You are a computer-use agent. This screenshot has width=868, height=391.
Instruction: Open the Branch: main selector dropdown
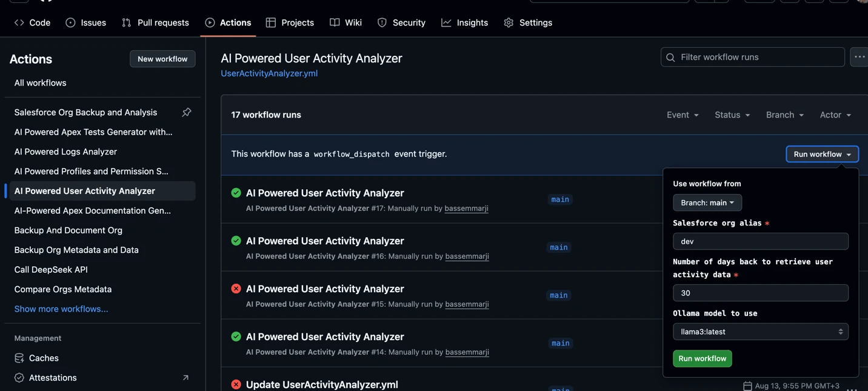point(707,202)
